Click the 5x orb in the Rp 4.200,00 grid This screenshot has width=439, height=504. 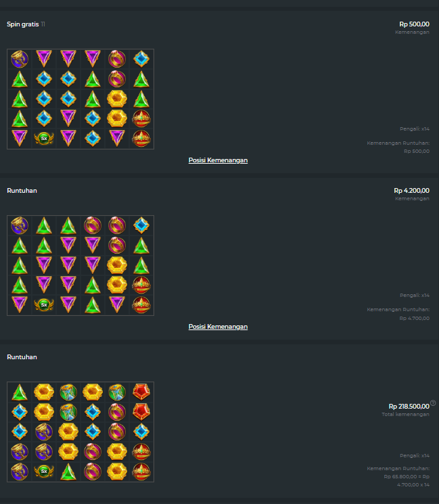coord(44,304)
